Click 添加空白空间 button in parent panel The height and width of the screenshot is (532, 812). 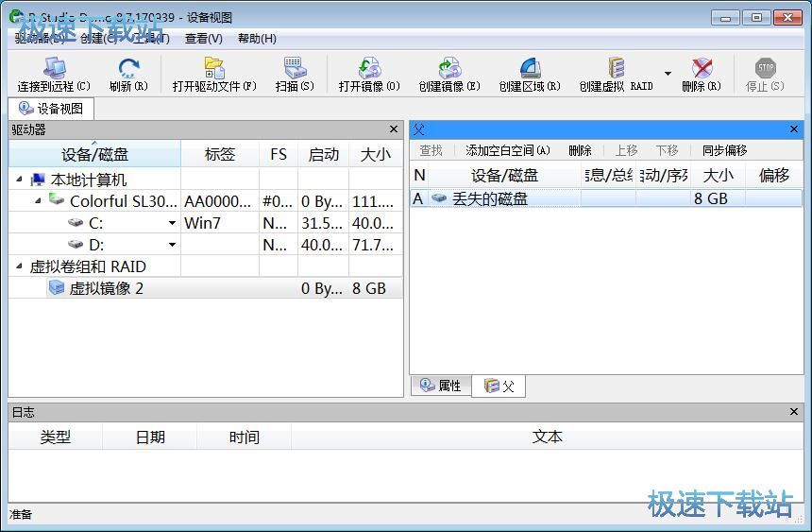pos(507,150)
